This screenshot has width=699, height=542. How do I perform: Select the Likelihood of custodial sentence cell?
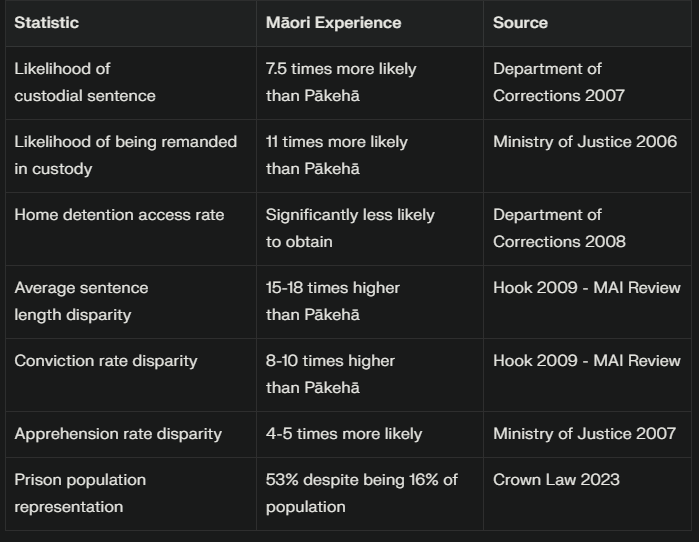coord(85,82)
